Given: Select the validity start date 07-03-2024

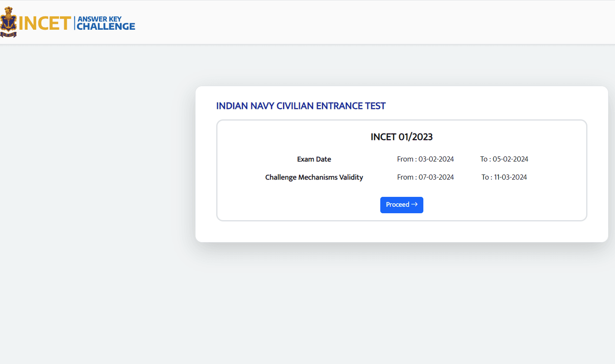Looking at the screenshot, I should coord(436,177).
